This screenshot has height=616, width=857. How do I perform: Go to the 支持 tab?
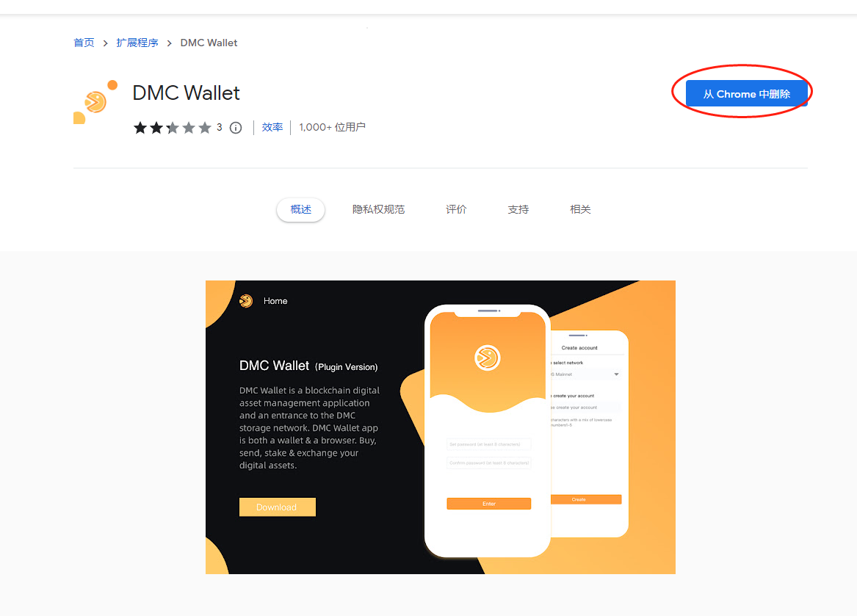coord(518,209)
